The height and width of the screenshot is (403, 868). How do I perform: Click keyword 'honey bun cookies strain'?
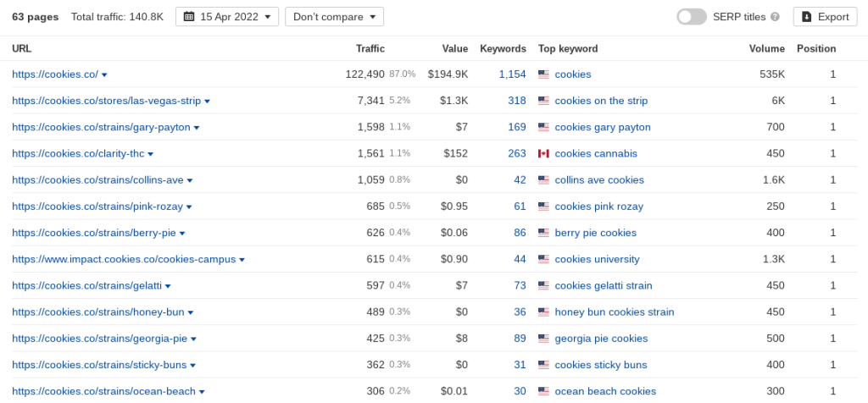point(615,312)
